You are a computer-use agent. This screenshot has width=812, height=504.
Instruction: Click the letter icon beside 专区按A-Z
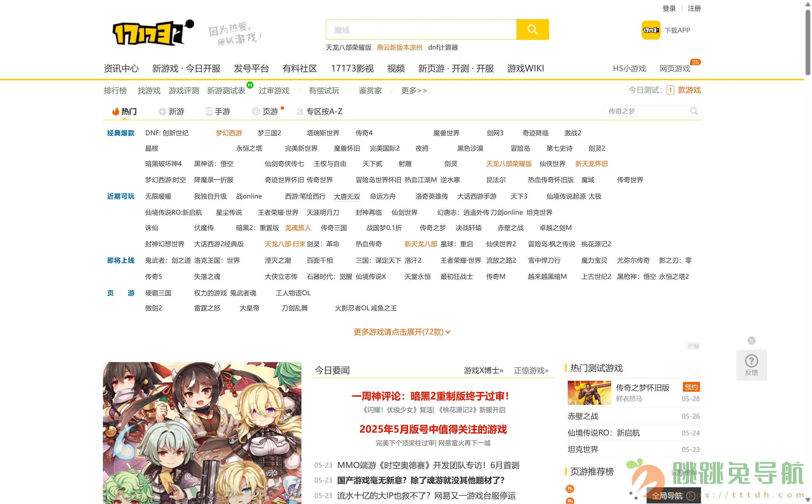pos(300,112)
